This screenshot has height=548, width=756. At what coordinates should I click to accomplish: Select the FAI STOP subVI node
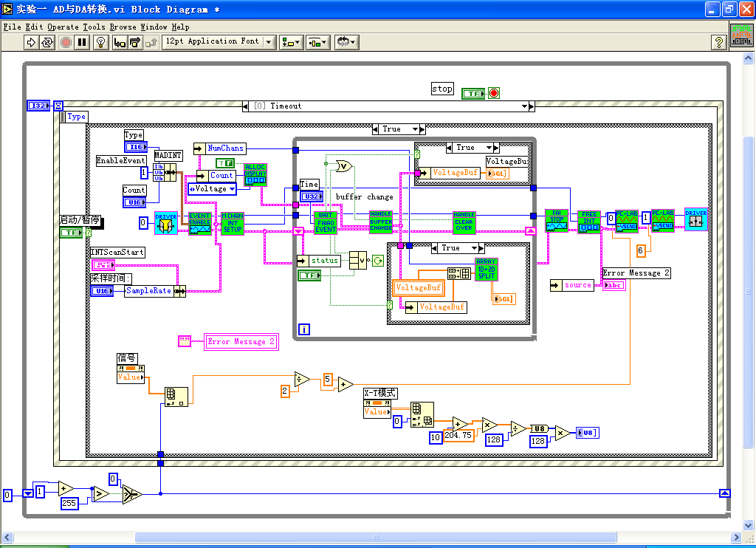coord(557,220)
